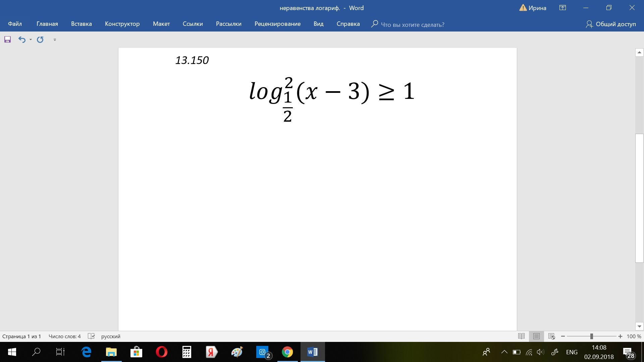
Task: Show hidden system tray icons chevron
Action: coord(504,352)
